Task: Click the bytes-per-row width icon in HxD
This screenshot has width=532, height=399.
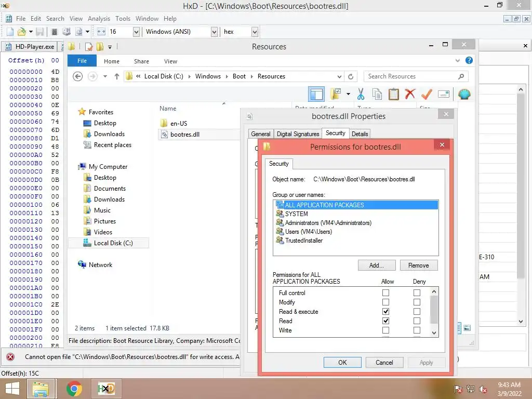Action: [101, 32]
